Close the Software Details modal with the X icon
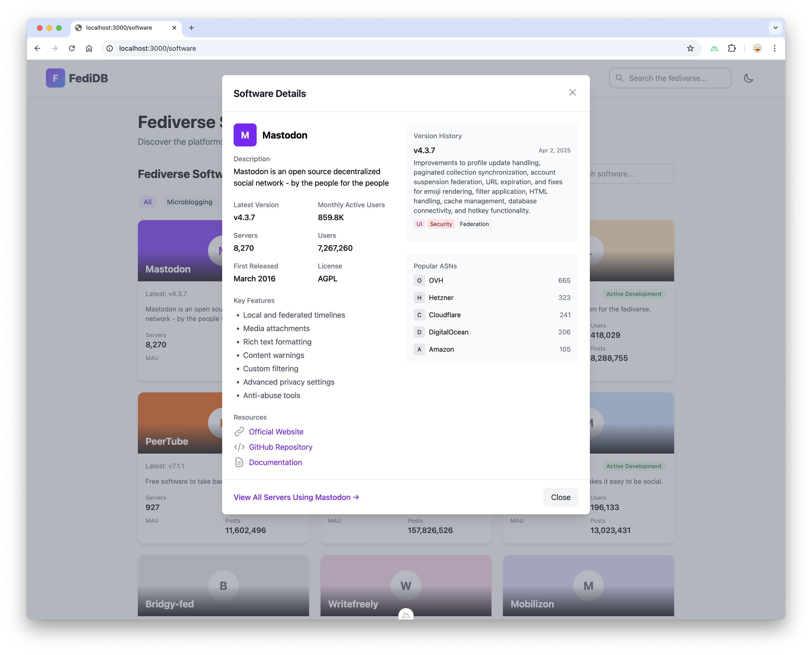Image resolution: width=812 pixels, height=655 pixels. click(572, 92)
